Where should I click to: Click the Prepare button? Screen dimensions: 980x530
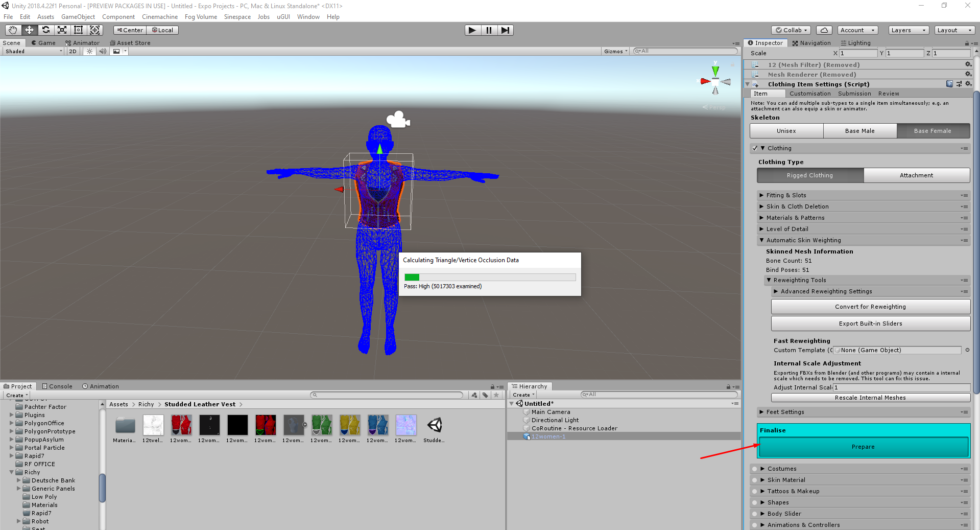pos(863,447)
